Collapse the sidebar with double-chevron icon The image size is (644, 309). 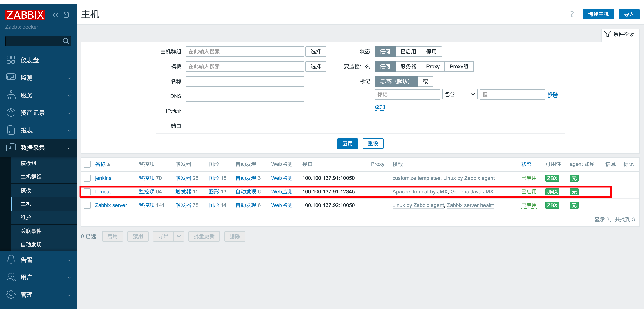tap(55, 15)
